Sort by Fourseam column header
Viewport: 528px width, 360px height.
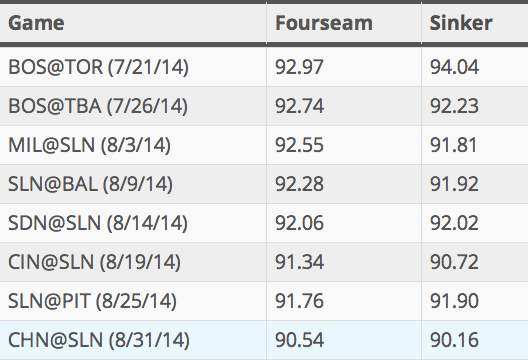click(324, 23)
